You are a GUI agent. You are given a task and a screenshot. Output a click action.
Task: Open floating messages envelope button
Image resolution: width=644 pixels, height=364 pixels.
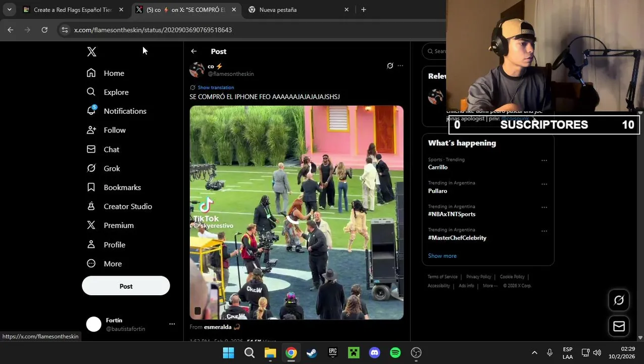tap(619, 327)
